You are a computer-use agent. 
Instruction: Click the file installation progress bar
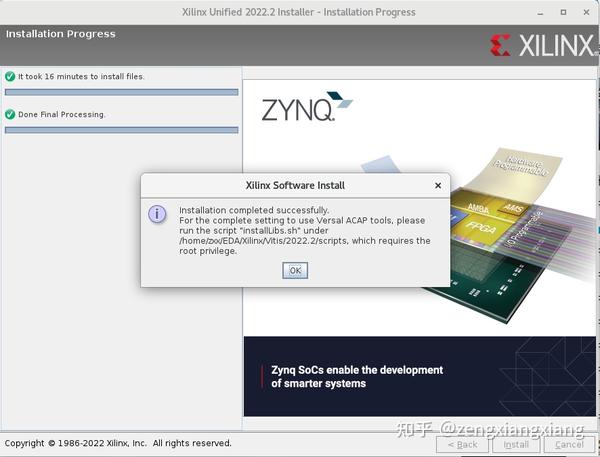click(x=121, y=92)
